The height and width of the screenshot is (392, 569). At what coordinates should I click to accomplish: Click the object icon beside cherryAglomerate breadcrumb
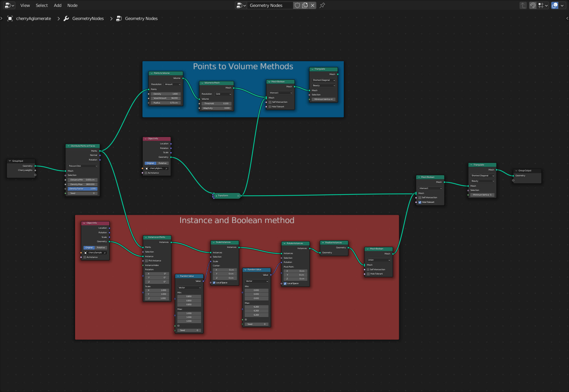[x=10, y=18]
